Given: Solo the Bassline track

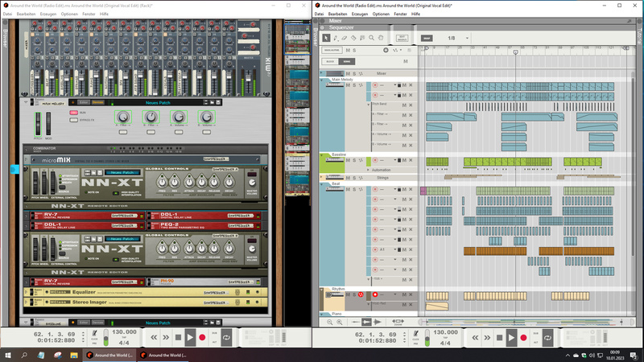Looking at the screenshot, I should 354,160.
